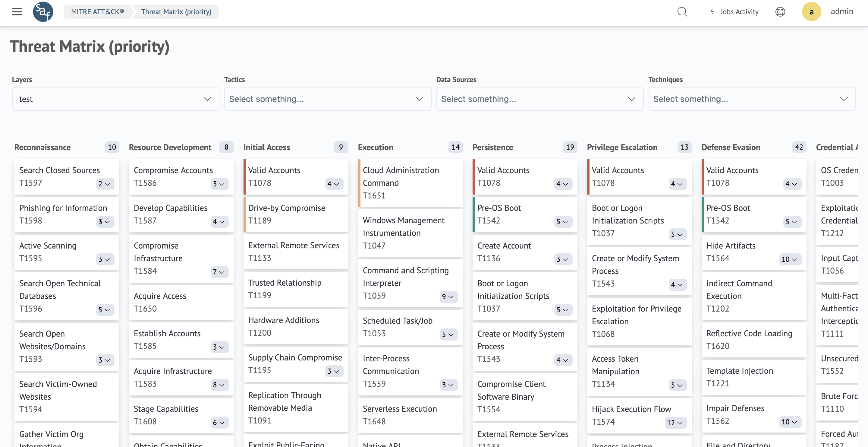Screen dimensions: 868x447
Task: Open the search magnifier icon
Action: point(682,12)
